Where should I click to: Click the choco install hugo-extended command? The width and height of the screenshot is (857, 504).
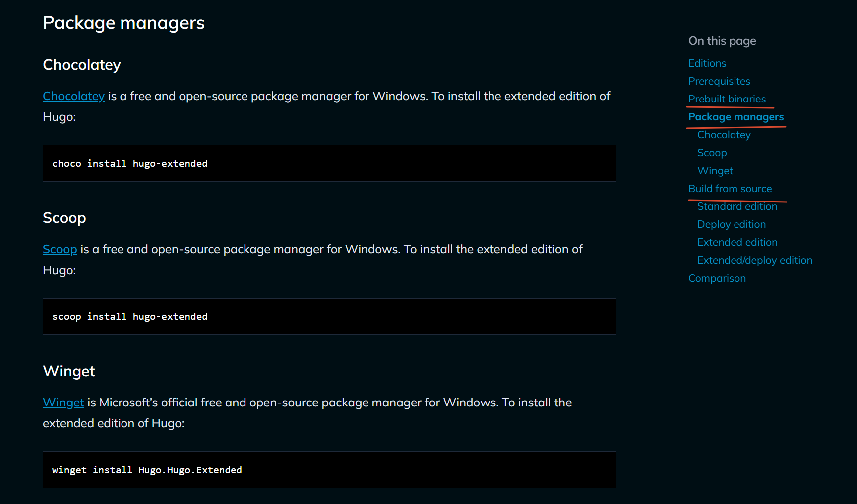tap(130, 163)
